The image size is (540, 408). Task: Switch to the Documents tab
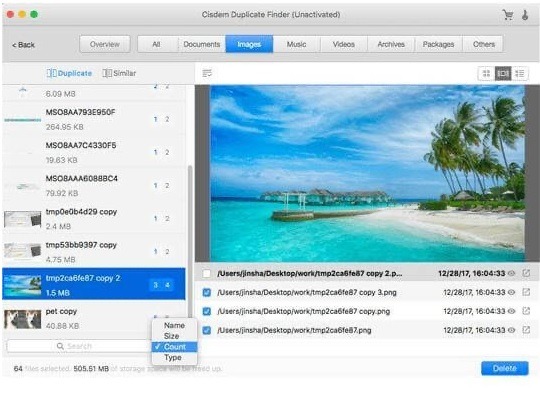(x=202, y=44)
